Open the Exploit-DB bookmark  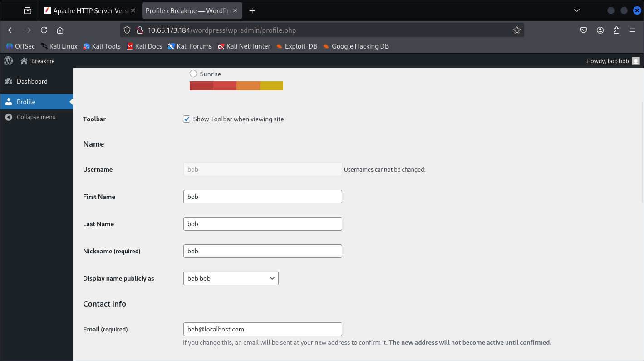click(x=296, y=46)
